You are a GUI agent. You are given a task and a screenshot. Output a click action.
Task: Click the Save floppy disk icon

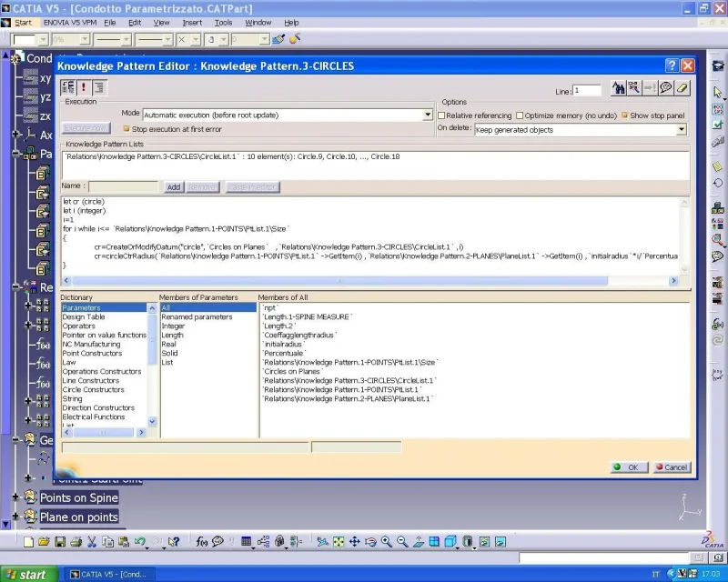point(60,542)
